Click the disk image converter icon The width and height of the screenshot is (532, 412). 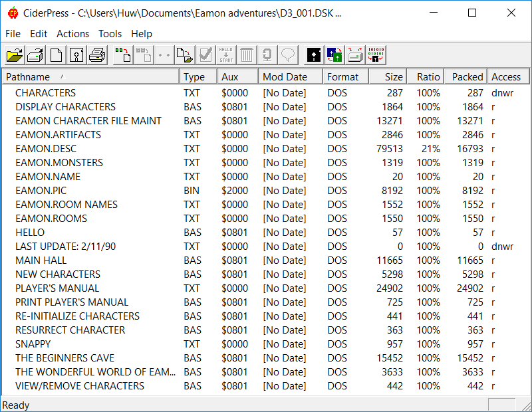334,54
